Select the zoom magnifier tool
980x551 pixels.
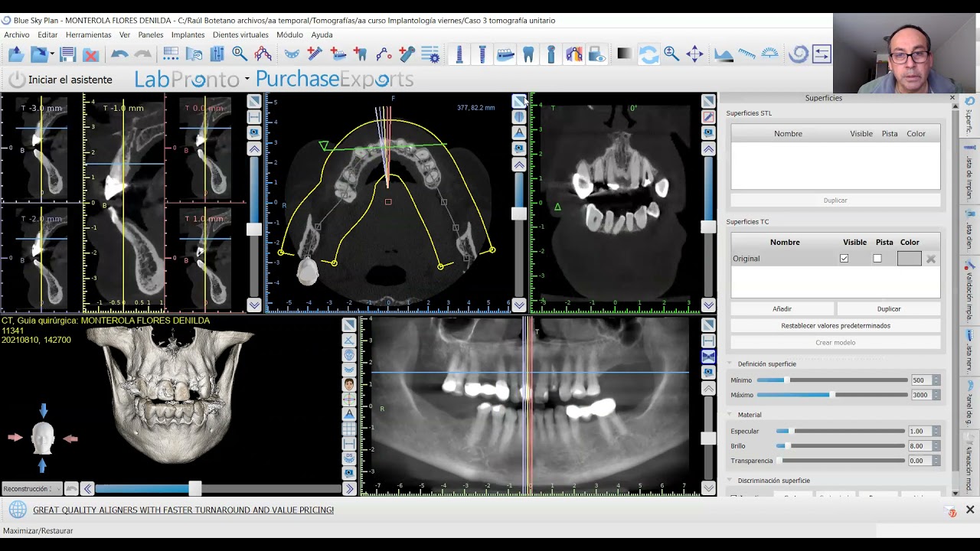[x=671, y=54]
